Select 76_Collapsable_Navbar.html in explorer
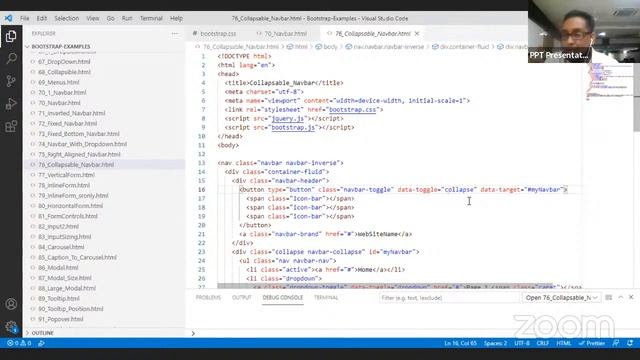The height and width of the screenshot is (360, 640). click(76, 164)
